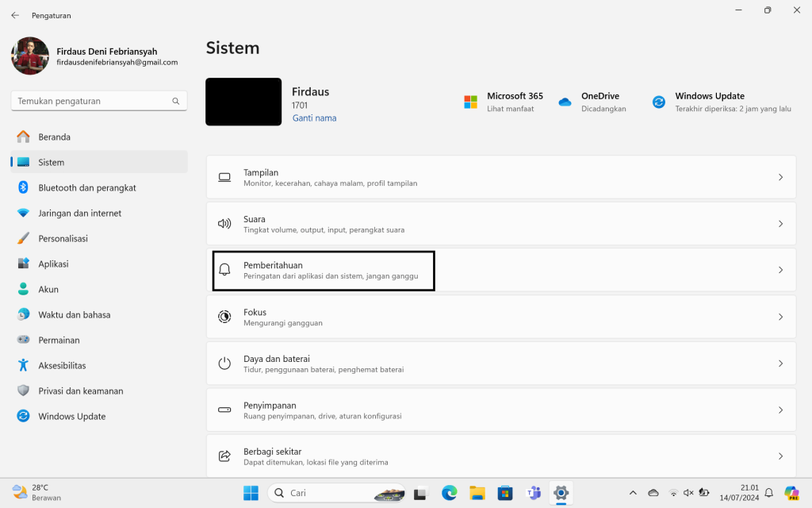This screenshot has height=508, width=812.
Task: Click the Aksesibilitas icon in sidebar
Action: coord(23,365)
